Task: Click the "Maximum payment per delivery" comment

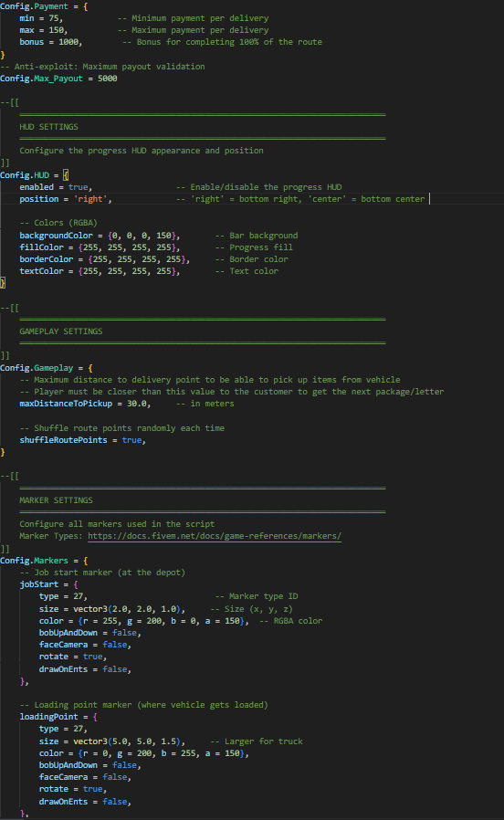Action: (x=193, y=30)
